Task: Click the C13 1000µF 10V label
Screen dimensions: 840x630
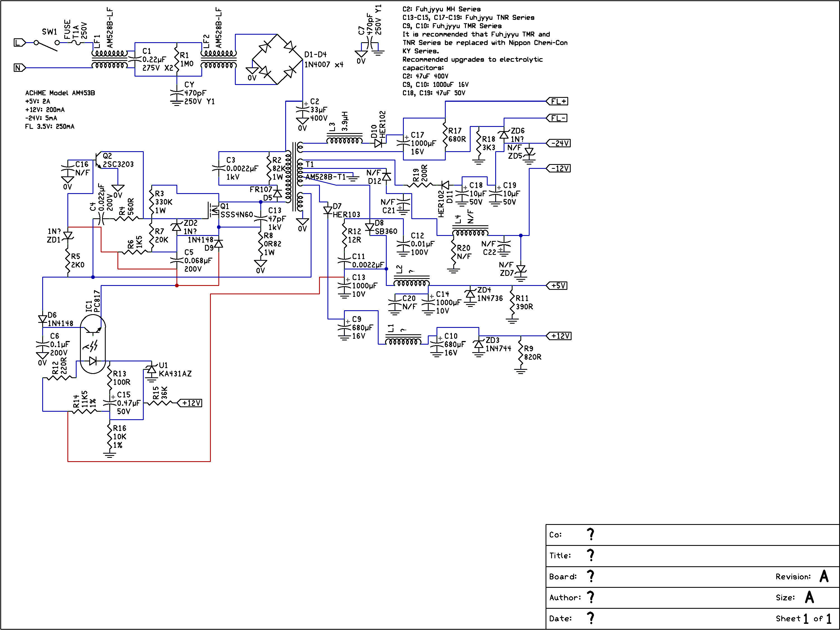Action: (365, 286)
